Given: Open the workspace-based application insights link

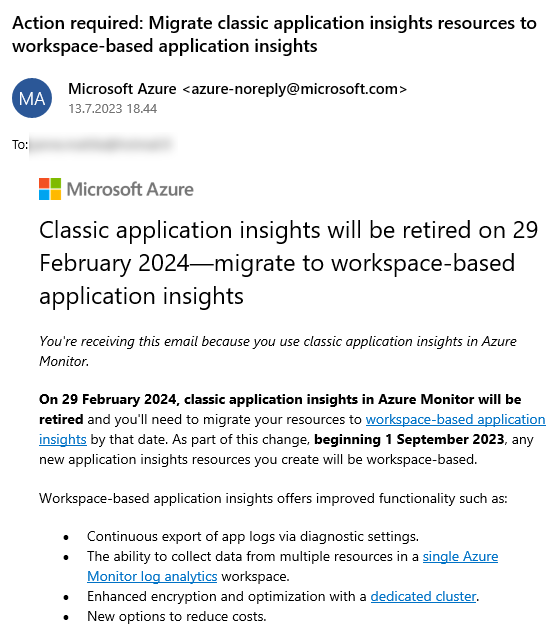Looking at the screenshot, I should 455,420.
